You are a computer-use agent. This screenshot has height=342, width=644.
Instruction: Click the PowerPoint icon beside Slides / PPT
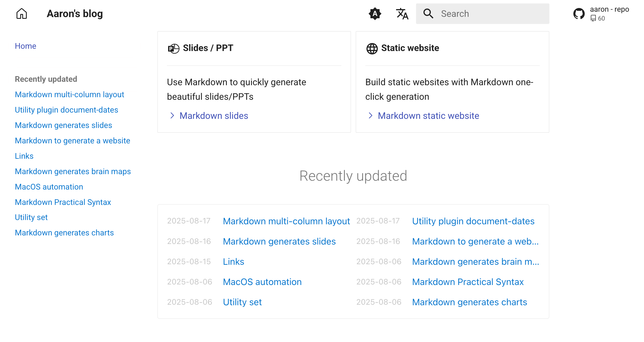tap(173, 48)
